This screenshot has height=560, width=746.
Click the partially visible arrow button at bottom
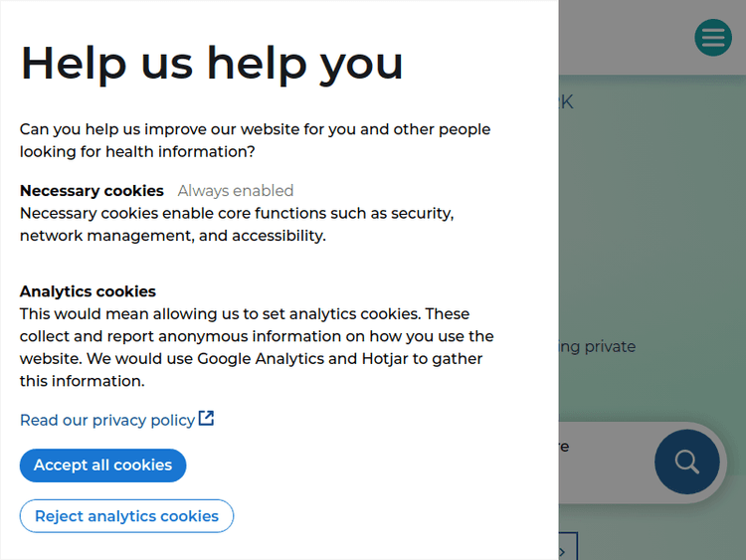click(566, 548)
